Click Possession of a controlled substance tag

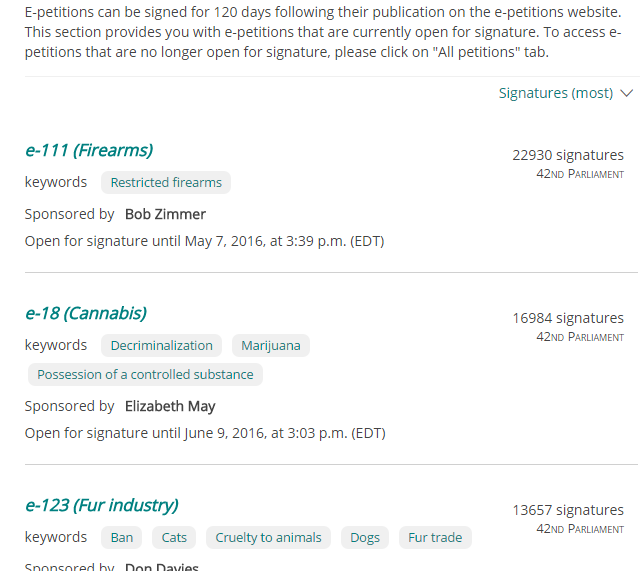click(x=146, y=375)
